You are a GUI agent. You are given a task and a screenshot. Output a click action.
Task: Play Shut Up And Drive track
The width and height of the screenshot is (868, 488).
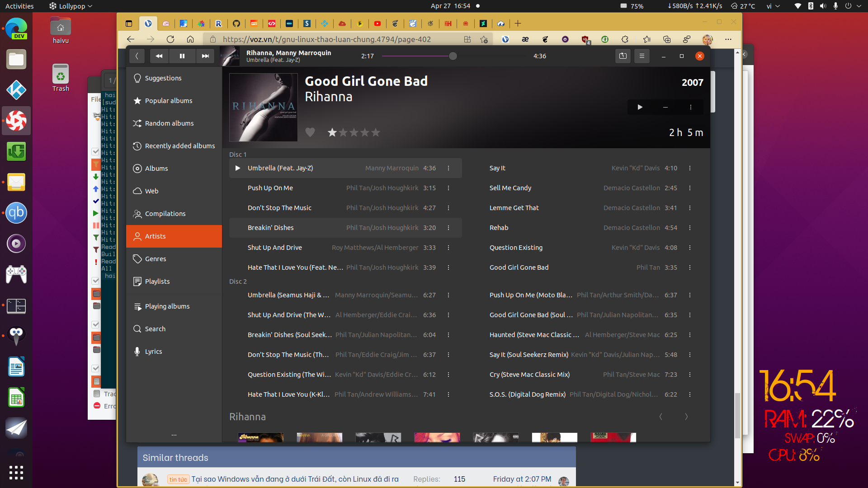[345, 248]
